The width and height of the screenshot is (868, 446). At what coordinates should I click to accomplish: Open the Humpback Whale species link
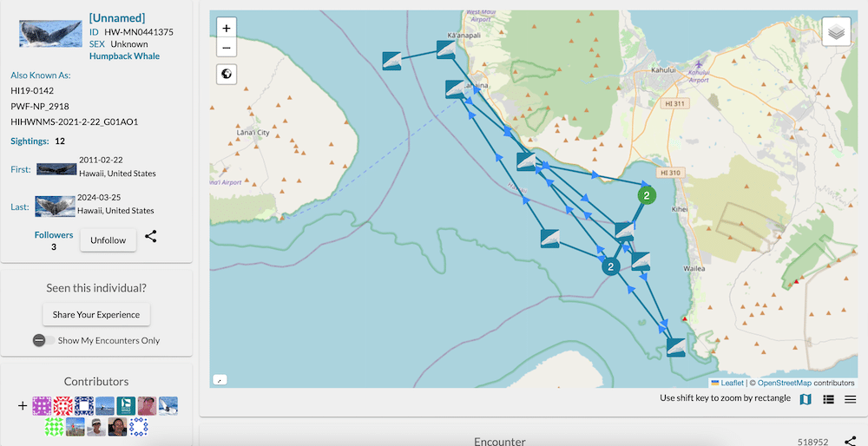coord(124,56)
